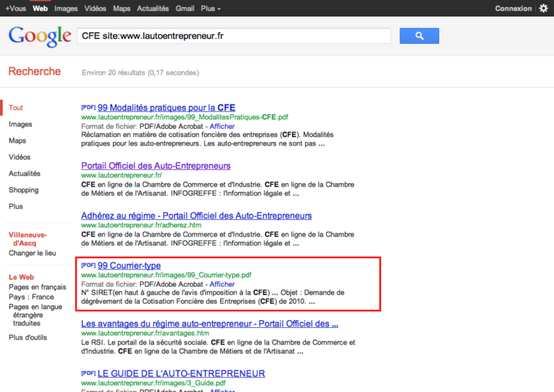Expand Plus in the sidebar filters
The height and width of the screenshot is (392, 554).
16,206
